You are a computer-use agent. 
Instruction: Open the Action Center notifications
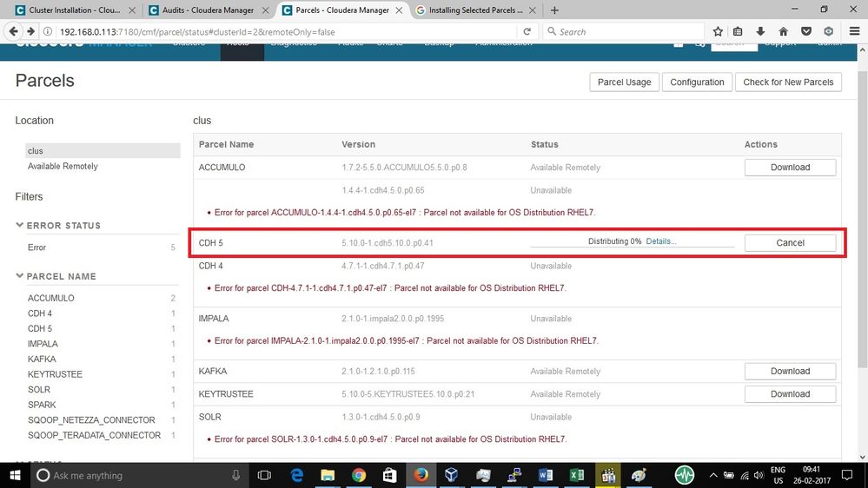(847, 475)
